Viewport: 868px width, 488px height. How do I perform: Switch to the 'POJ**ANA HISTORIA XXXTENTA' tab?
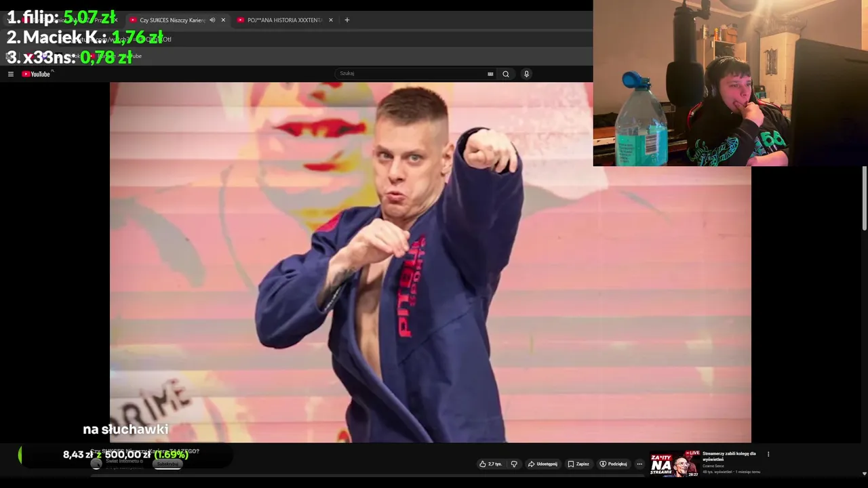point(284,20)
